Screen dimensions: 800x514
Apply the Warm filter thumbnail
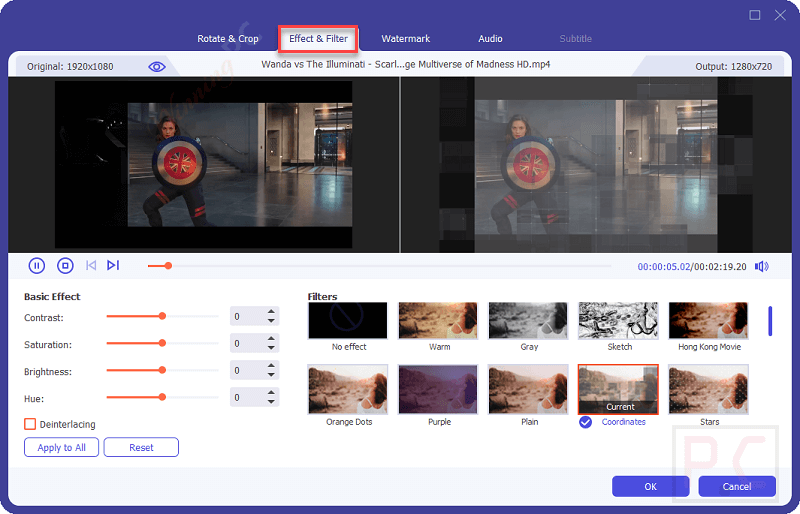(x=438, y=321)
